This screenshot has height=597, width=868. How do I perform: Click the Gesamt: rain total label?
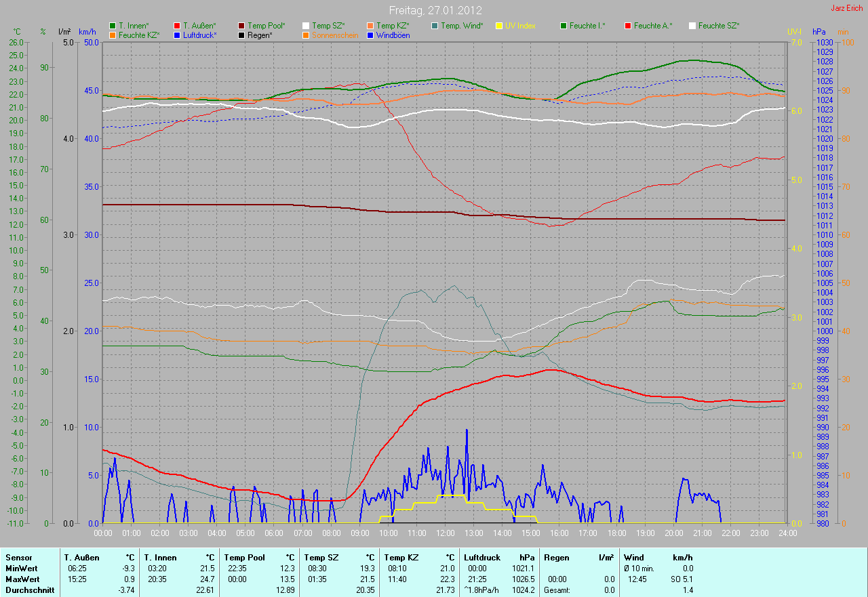pyautogui.click(x=557, y=590)
